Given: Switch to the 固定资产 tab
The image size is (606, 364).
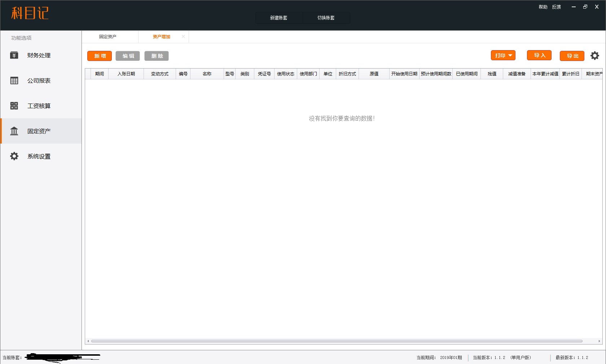Looking at the screenshot, I should 108,37.
